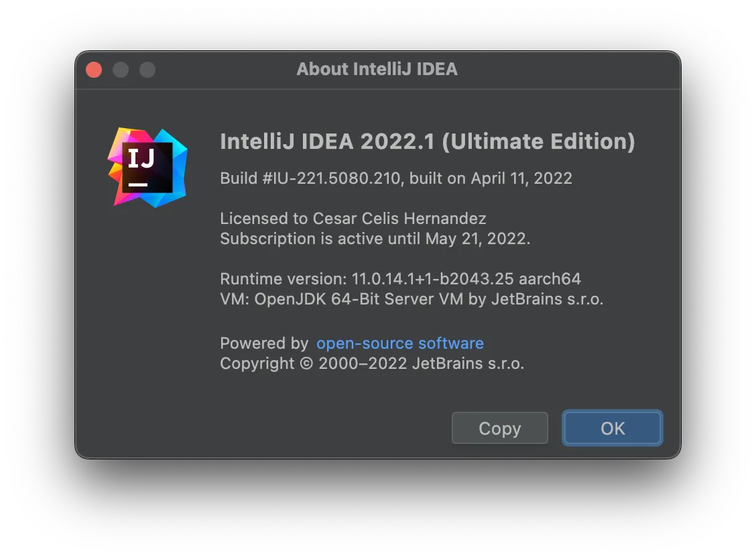Click the VM OpenJDK 64-Bit Server line

[x=412, y=299]
